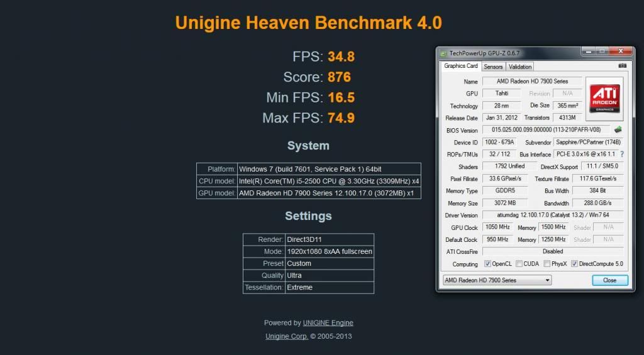Image resolution: width=644 pixels, height=355 pixels.
Task: Click the Close button in GPU-Z
Action: tap(610, 280)
